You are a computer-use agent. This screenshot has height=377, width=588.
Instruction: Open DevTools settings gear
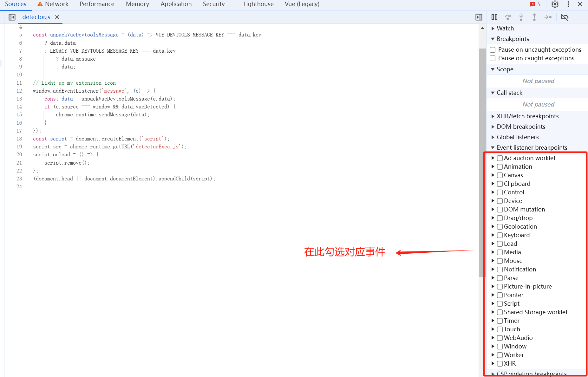point(555,4)
